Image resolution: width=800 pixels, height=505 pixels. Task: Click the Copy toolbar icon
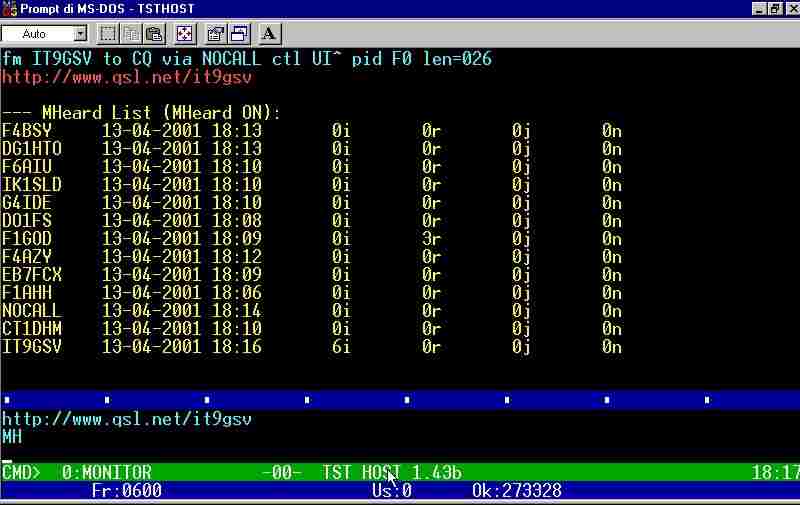tap(131, 34)
